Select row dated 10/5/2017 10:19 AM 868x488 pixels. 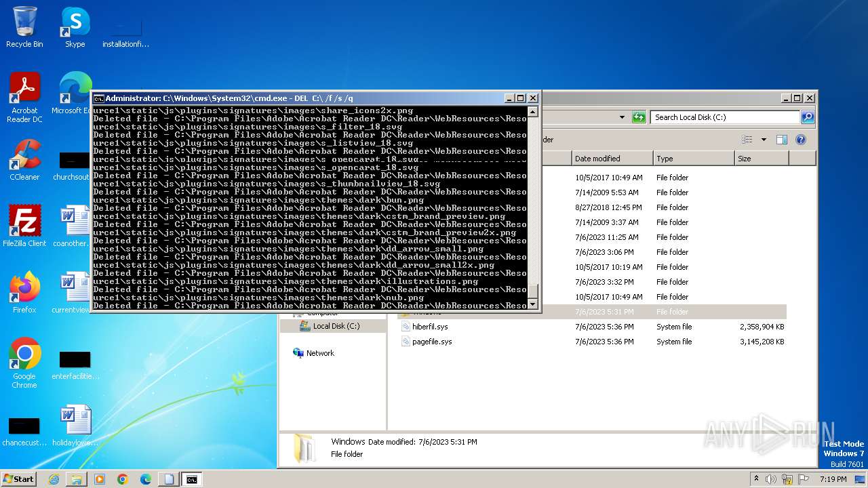pos(663,267)
